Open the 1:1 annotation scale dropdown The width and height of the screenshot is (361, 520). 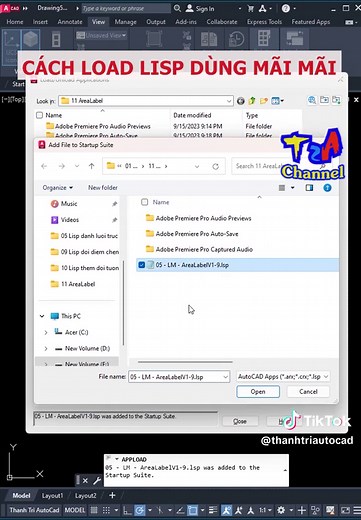point(266,510)
